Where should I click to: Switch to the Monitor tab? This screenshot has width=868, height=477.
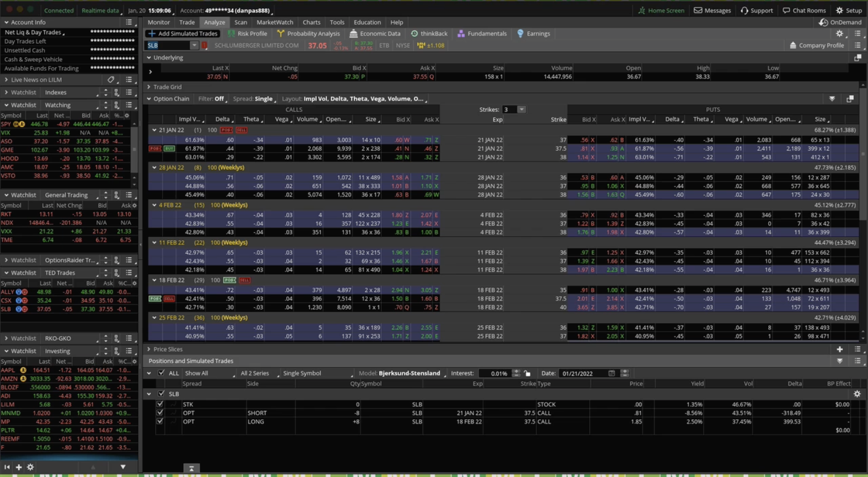[x=159, y=22]
